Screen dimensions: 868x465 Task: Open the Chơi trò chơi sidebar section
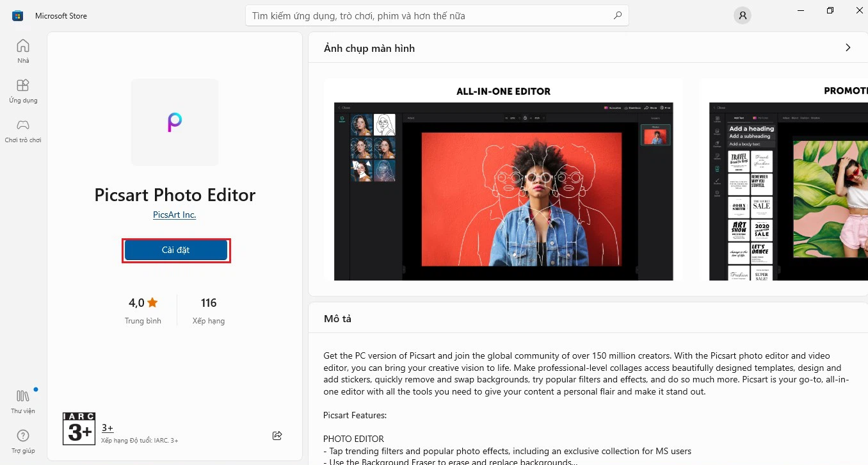point(22,131)
